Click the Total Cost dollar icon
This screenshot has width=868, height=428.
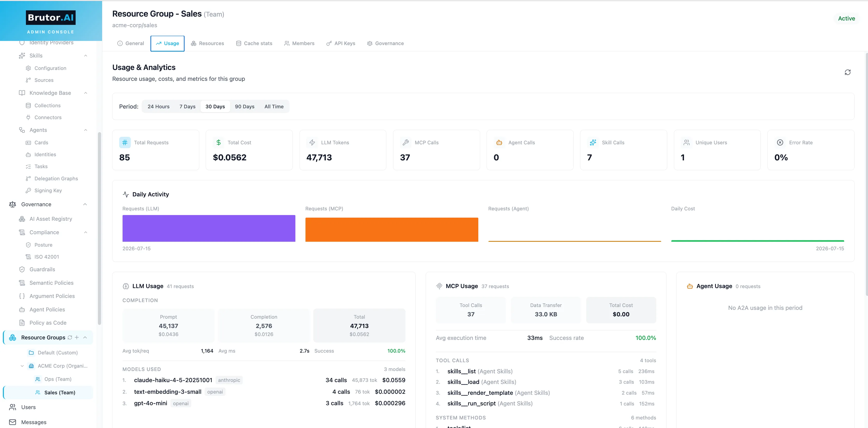[x=218, y=142]
